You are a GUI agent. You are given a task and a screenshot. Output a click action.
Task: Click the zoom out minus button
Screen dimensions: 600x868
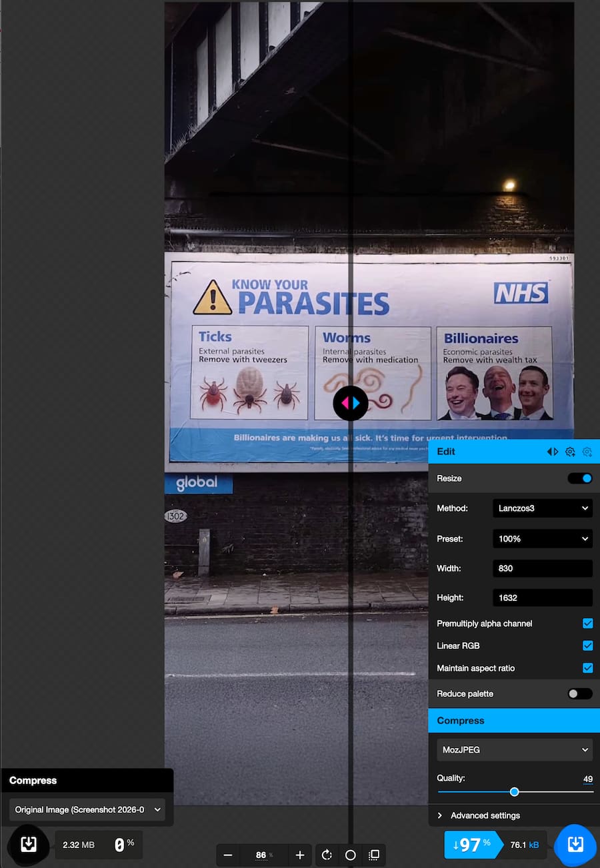228,855
